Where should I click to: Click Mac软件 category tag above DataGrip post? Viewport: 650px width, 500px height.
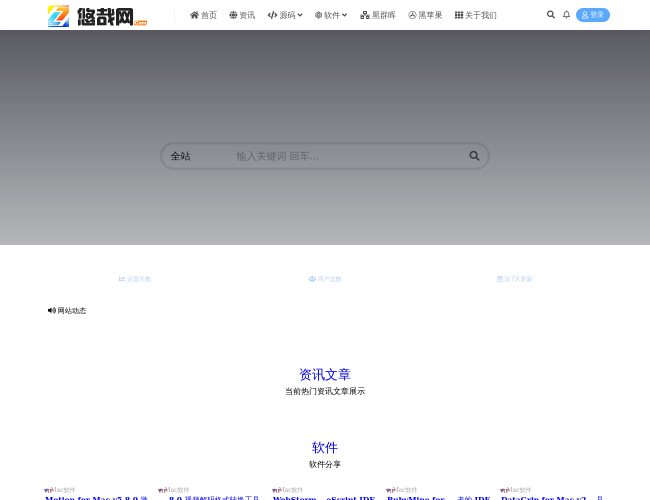[519, 490]
